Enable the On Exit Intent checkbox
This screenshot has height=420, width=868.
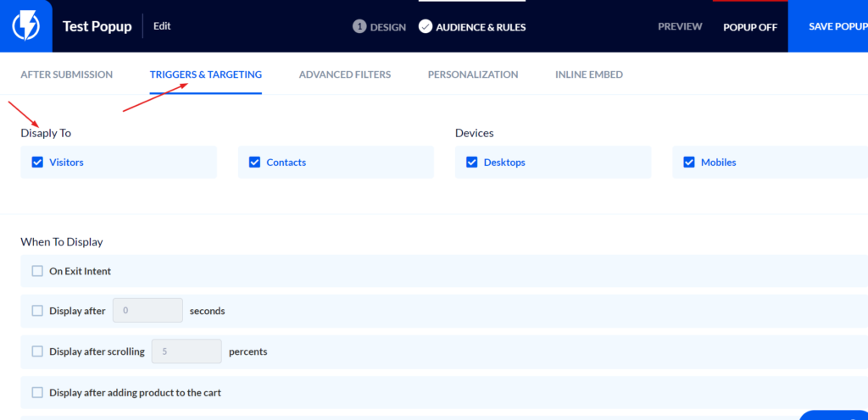click(37, 271)
